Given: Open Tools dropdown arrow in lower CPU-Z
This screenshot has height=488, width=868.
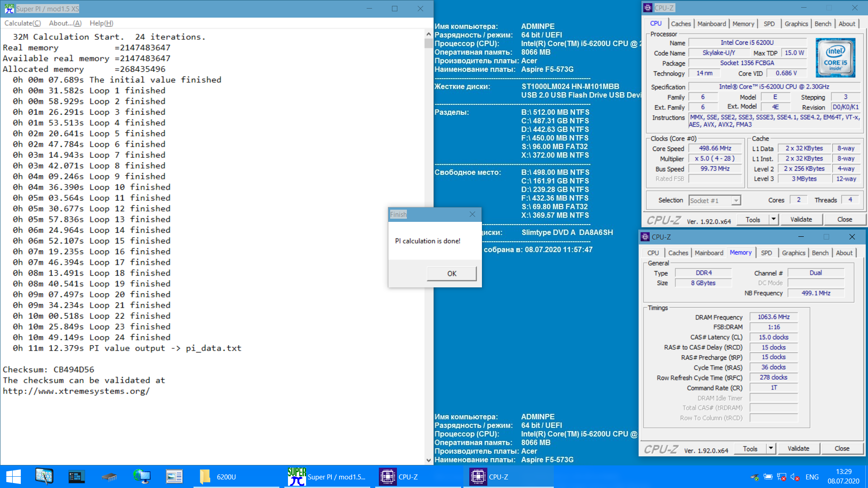Looking at the screenshot, I should (x=771, y=449).
